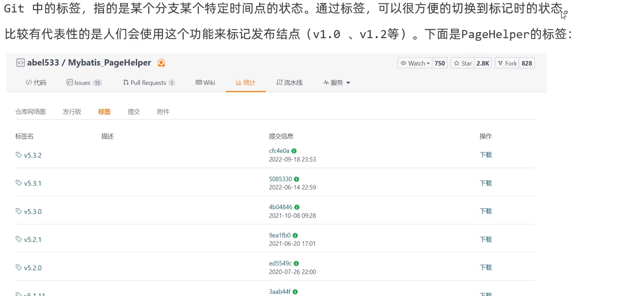Click the date 2022-09-18 23:53

[x=293, y=160]
